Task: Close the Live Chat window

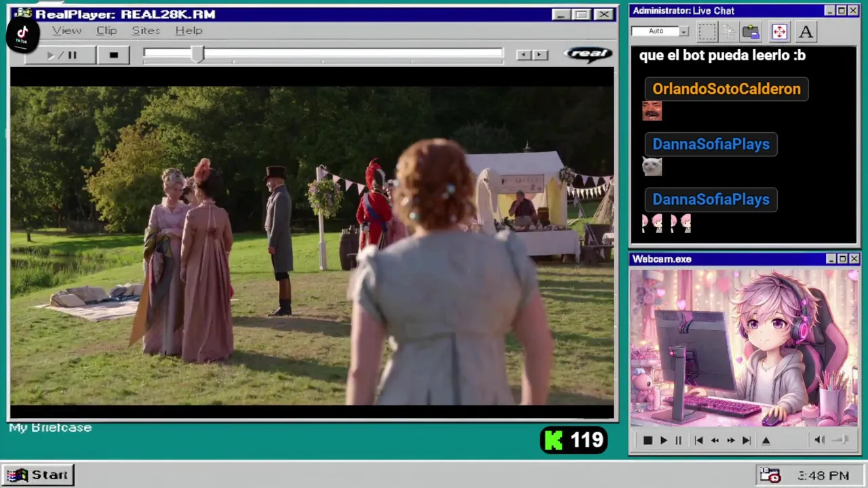Action: [853, 11]
